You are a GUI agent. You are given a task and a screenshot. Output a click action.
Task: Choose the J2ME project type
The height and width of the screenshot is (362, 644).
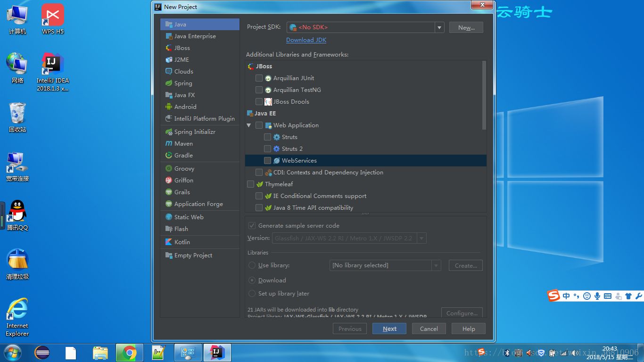coord(200,60)
